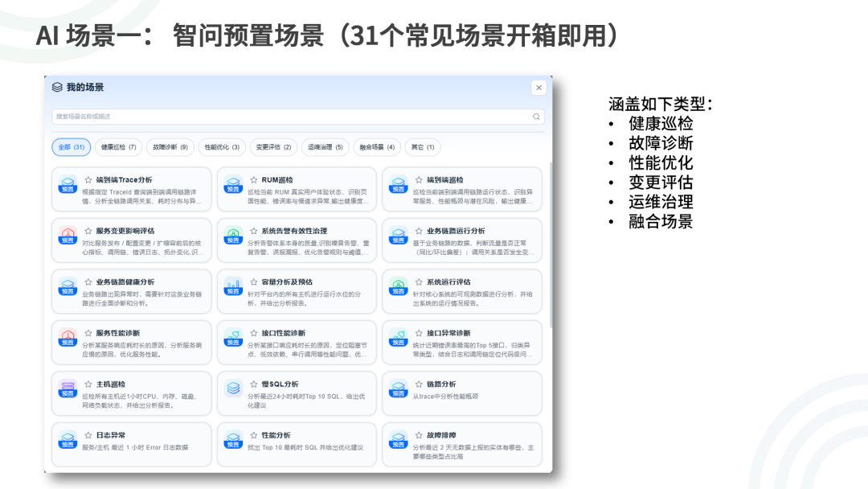This screenshot has height=489, width=868.
Task: Star the 服务变更影响评估 scene
Action: [x=88, y=230]
